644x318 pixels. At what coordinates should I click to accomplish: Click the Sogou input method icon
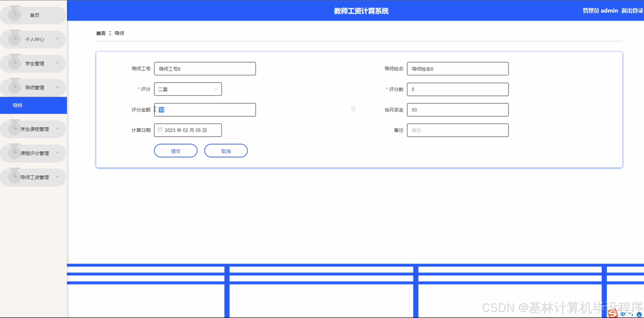click(x=613, y=313)
